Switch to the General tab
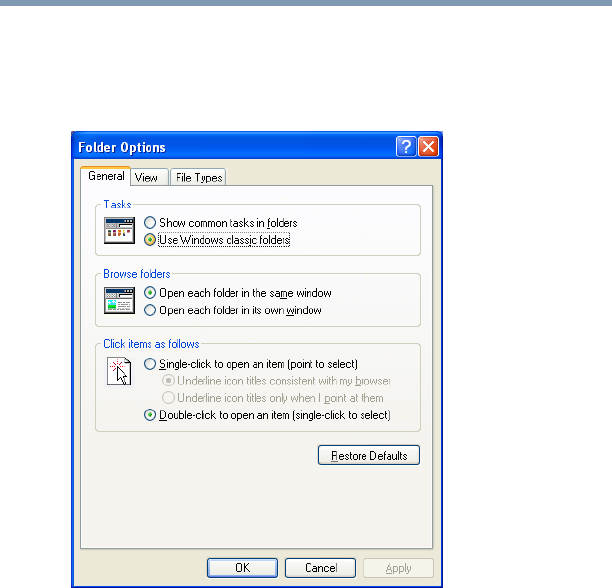Viewport: 612px width, 588px height. click(x=106, y=176)
